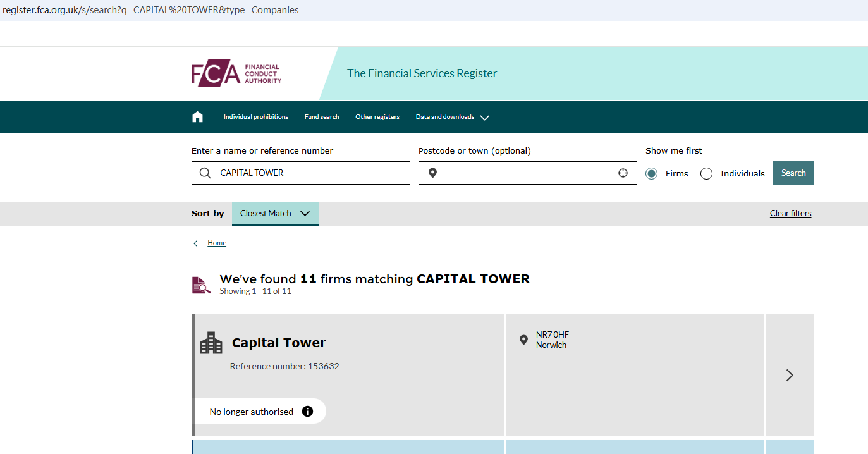
Task: Click the Clear filters link
Action: [x=790, y=214]
